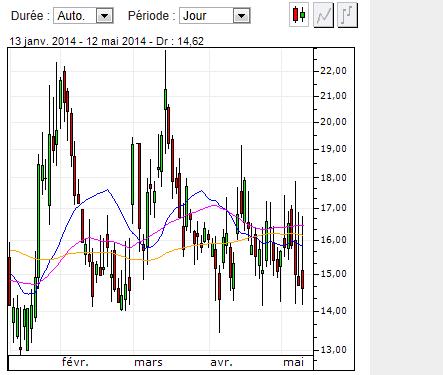Click the 22,00 price axis label

coord(333,71)
